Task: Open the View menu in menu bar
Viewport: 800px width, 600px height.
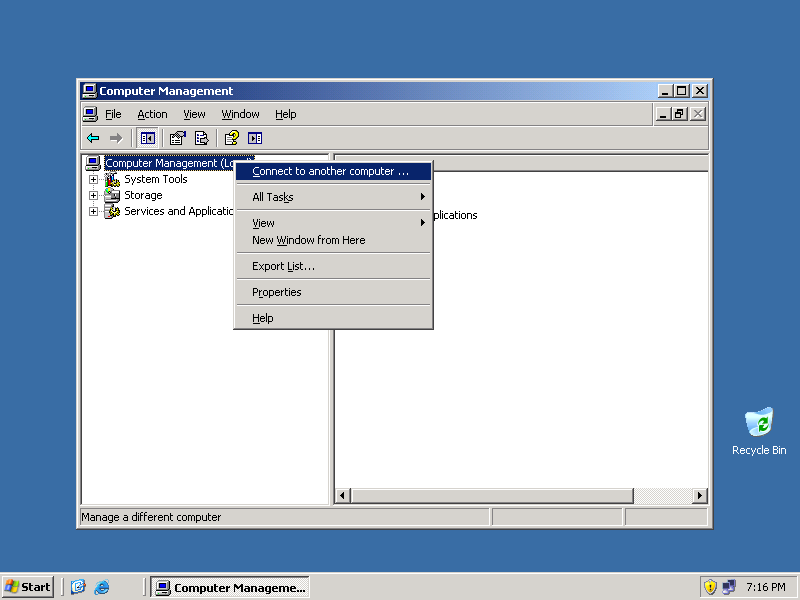Action: (x=194, y=114)
